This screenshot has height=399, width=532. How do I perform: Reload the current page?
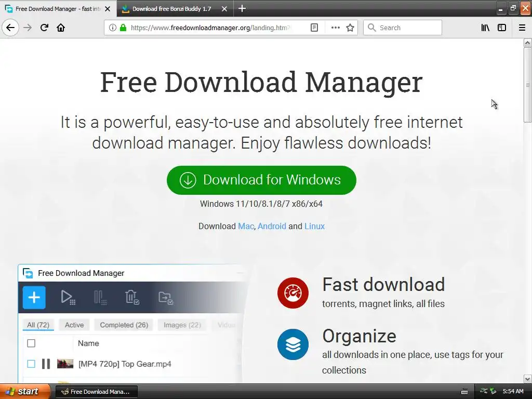pos(44,28)
